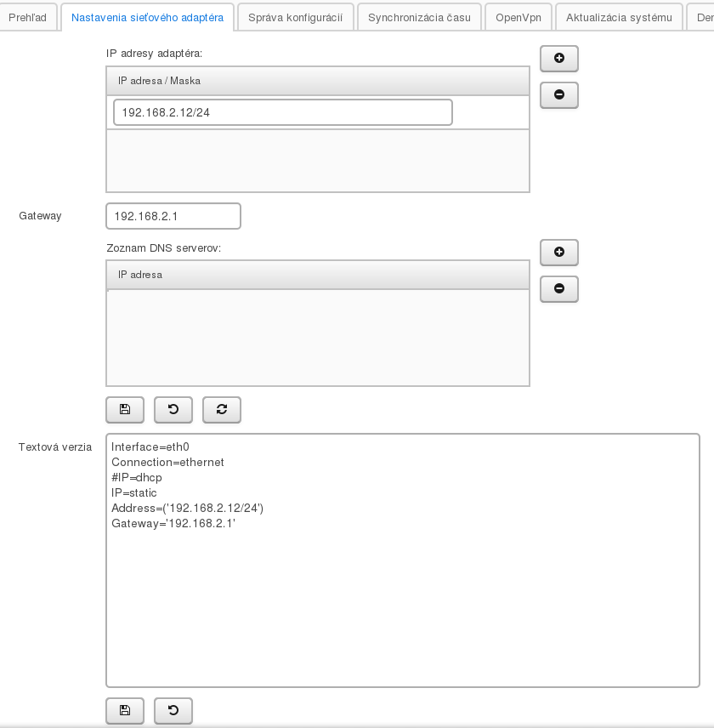The width and height of the screenshot is (714, 728).
Task: Open the Správa konfigurácií tab
Action: [295, 17]
